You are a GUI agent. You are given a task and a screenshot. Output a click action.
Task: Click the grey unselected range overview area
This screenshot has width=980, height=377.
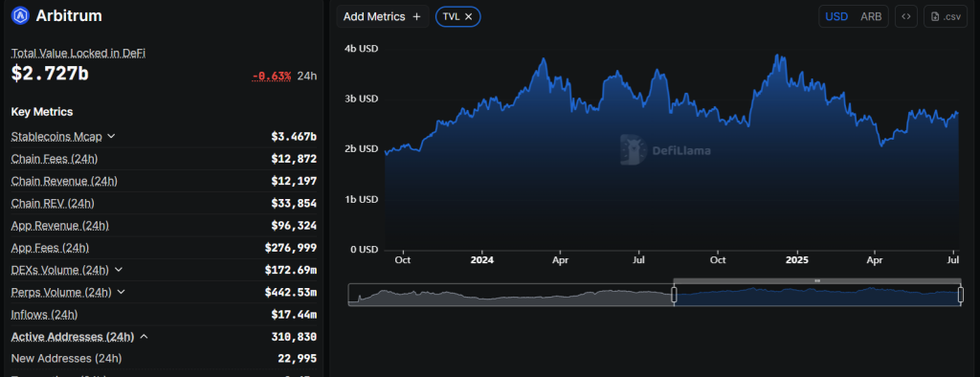pyautogui.click(x=511, y=295)
